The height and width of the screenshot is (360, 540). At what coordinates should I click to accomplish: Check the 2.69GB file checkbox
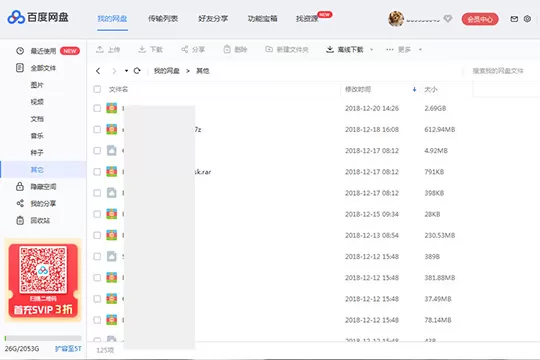click(x=97, y=108)
